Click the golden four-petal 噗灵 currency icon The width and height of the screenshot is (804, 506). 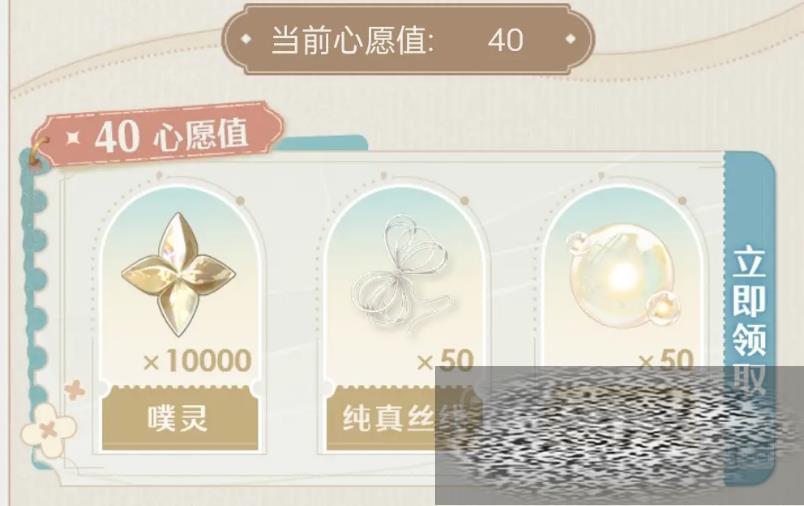point(178,274)
